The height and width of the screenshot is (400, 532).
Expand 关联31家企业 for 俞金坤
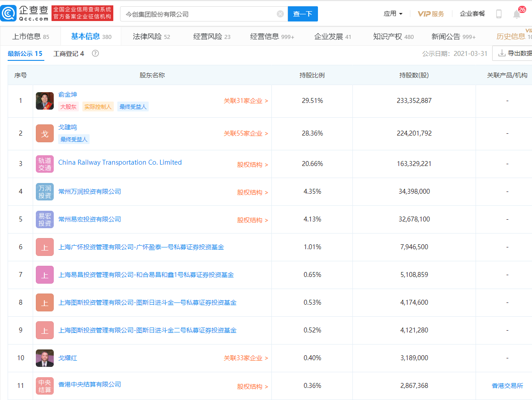click(x=246, y=101)
